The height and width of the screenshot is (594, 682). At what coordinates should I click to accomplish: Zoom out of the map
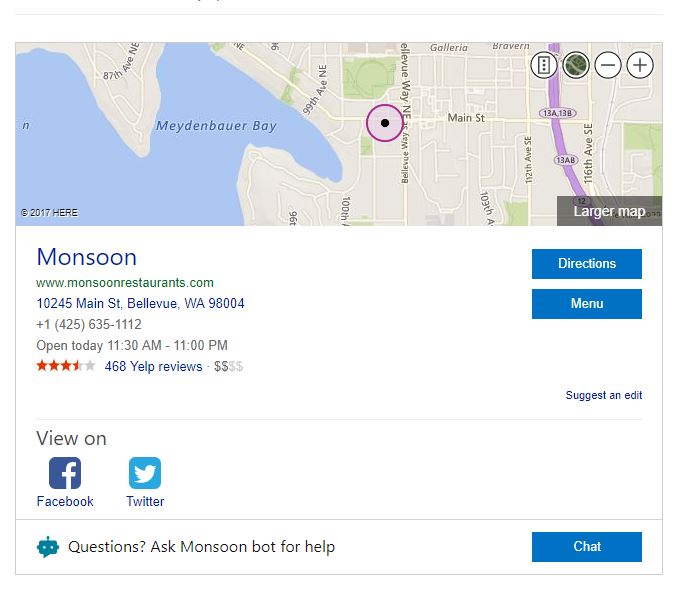[608, 66]
